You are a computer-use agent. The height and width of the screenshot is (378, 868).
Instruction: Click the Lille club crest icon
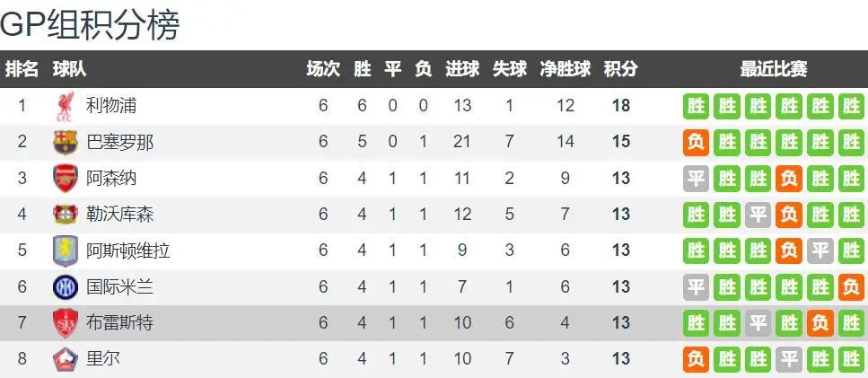[x=65, y=359]
